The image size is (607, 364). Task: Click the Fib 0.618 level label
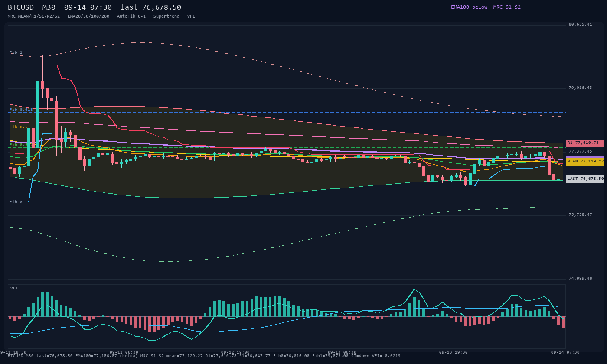pyautogui.click(x=21, y=110)
